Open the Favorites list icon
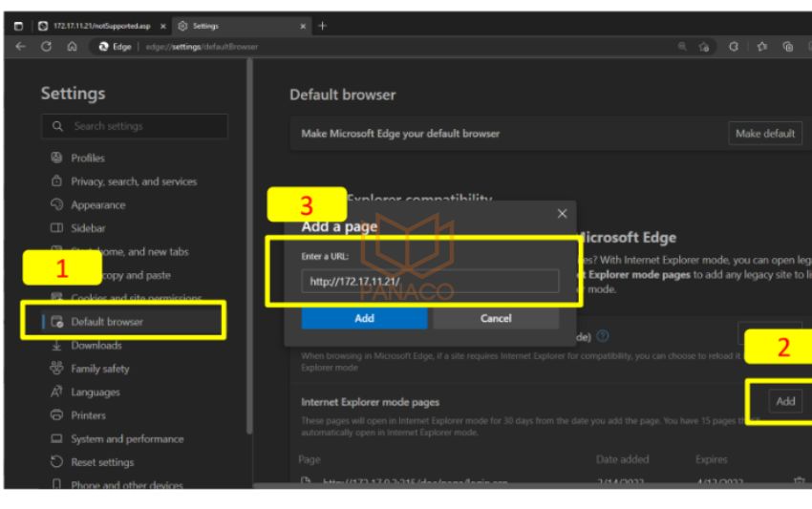This screenshot has height=509, width=812. coord(761,47)
